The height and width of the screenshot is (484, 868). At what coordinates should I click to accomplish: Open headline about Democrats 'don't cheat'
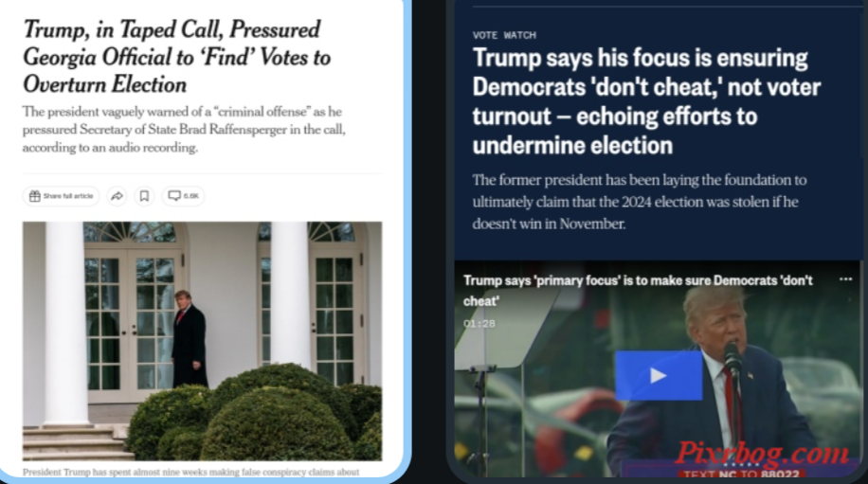646,101
